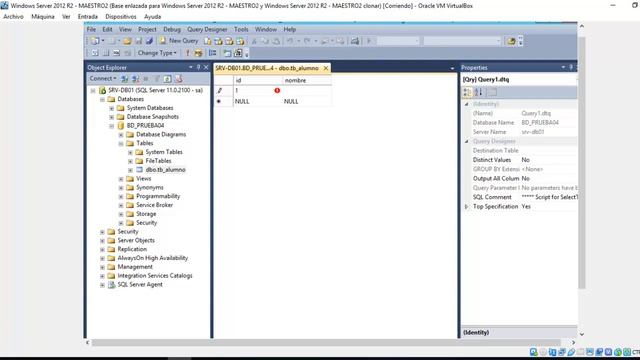Click the red error icon in id cell
The width and height of the screenshot is (640, 360).
pyautogui.click(x=277, y=90)
